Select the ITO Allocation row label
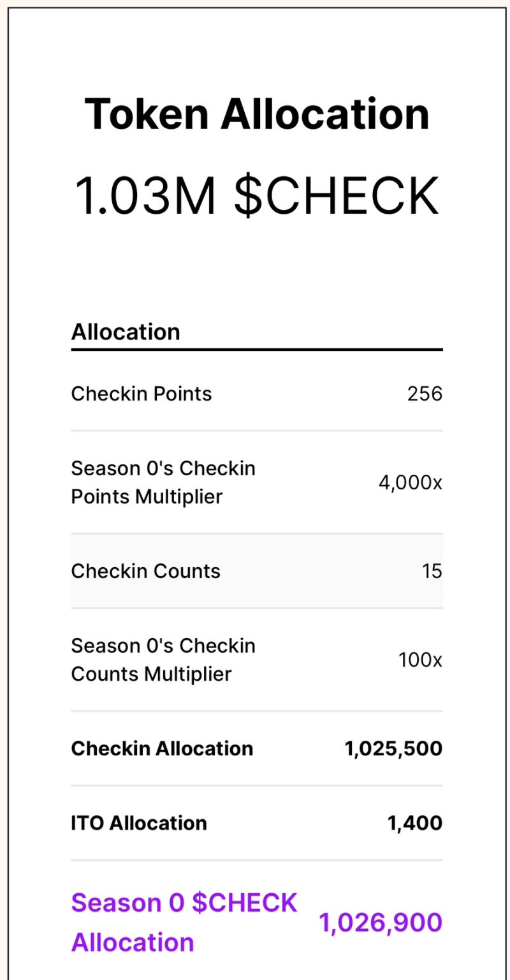This screenshot has height=980, width=510. point(138,823)
